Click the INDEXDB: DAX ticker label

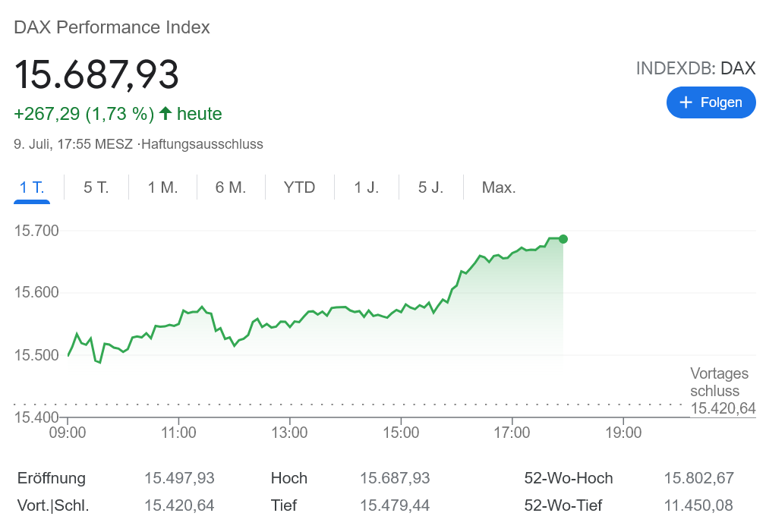(x=695, y=68)
